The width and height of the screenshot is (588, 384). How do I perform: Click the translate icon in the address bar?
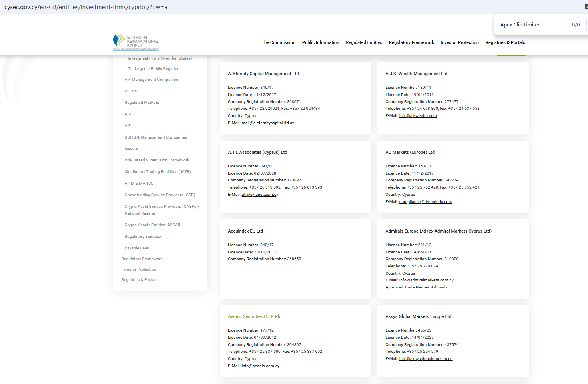pyautogui.click(x=586, y=7)
